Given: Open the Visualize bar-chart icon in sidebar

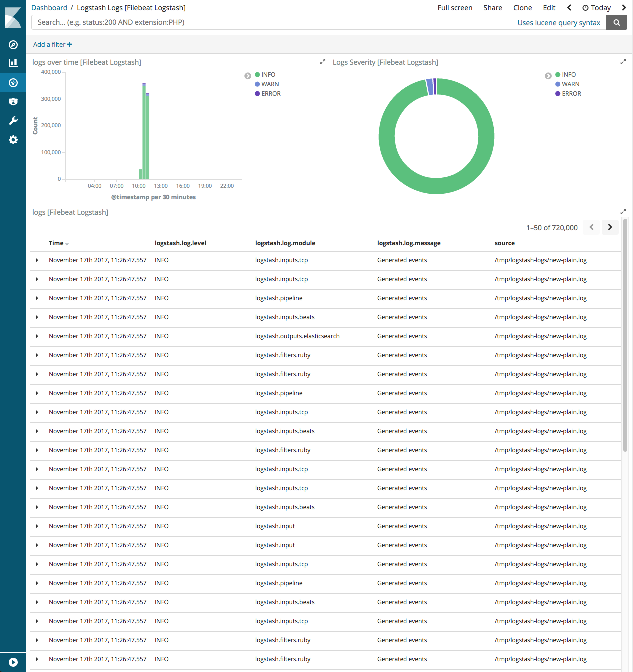Looking at the screenshot, I should [13, 63].
